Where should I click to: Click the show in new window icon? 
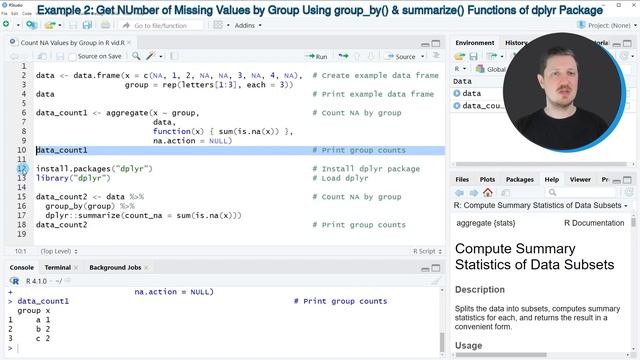click(42, 56)
